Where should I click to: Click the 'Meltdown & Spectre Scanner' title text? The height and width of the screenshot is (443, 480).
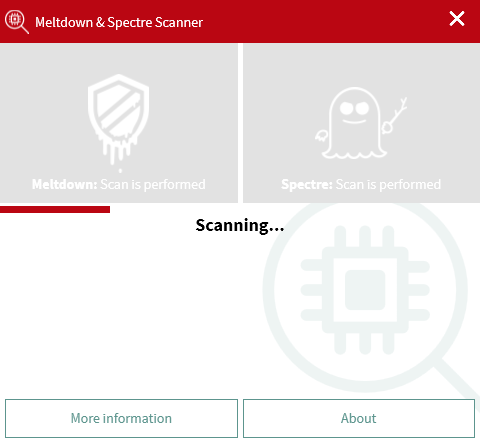(x=119, y=22)
